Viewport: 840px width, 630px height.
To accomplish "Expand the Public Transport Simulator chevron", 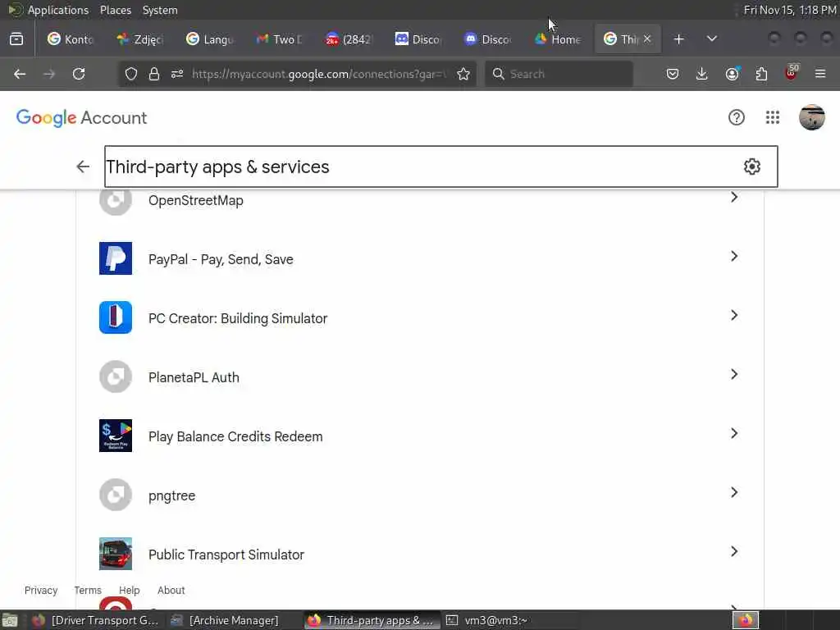I will tap(734, 551).
